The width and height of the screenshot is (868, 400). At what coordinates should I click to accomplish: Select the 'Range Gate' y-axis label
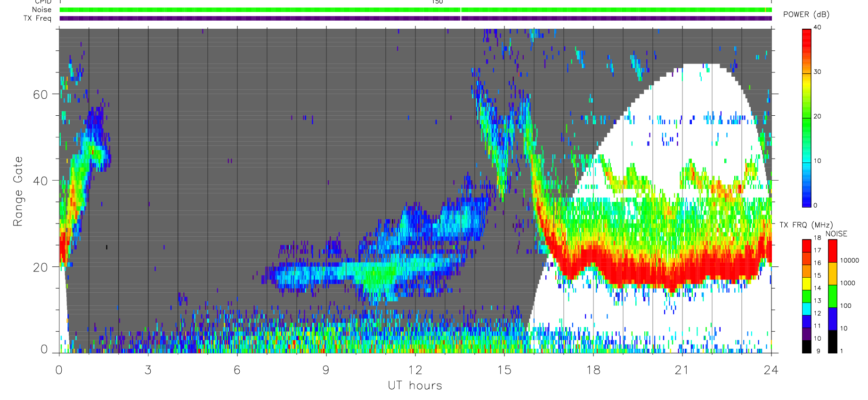point(18,191)
